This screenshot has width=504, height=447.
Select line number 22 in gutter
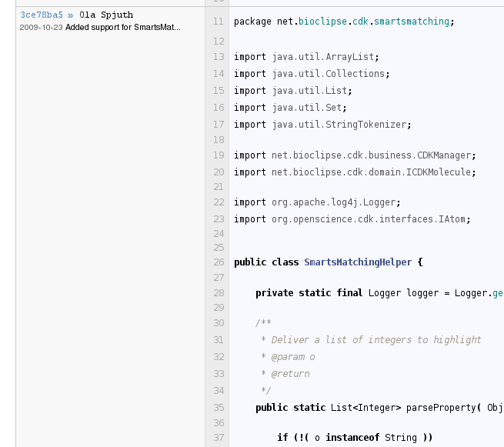(x=219, y=202)
